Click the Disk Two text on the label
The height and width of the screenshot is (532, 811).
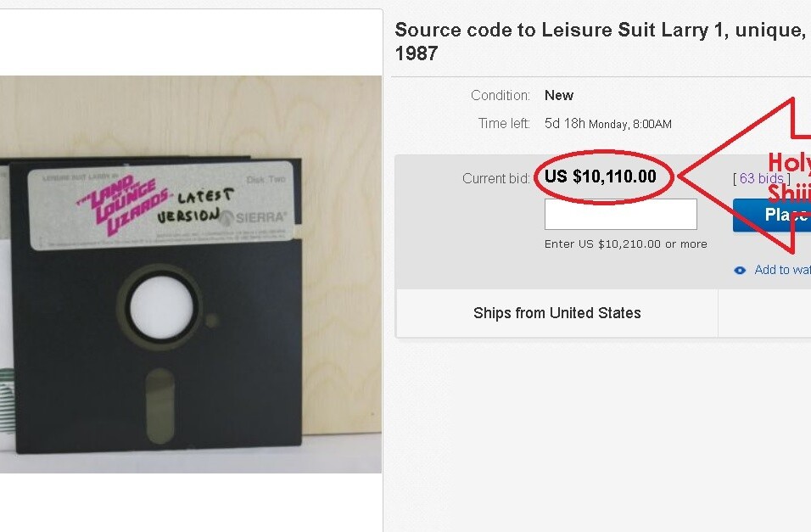point(266,180)
